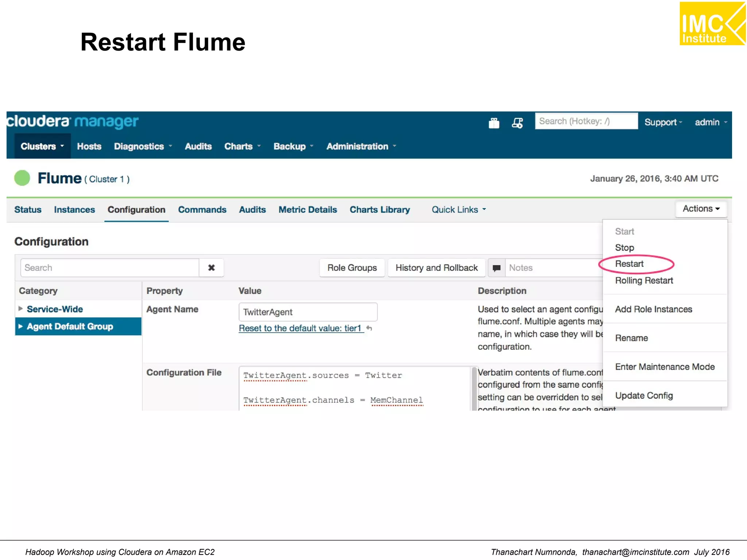This screenshot has height=560, width=747.
Task: Click the Value column header
Action: 250,291
